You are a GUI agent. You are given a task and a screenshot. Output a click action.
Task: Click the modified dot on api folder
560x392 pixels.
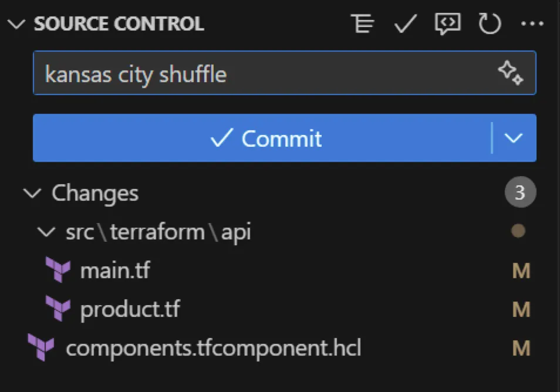coord(518,232)
